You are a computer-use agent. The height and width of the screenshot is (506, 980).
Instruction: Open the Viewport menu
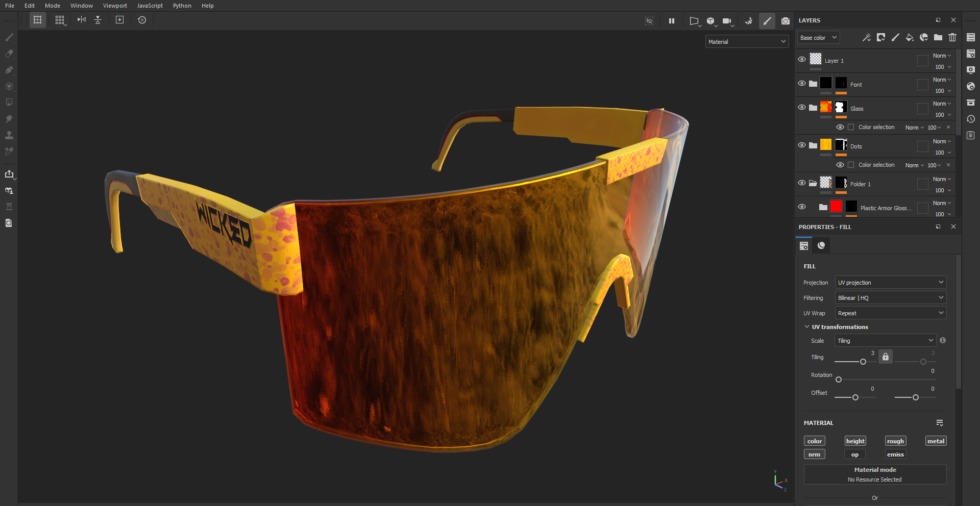point(115,6)
